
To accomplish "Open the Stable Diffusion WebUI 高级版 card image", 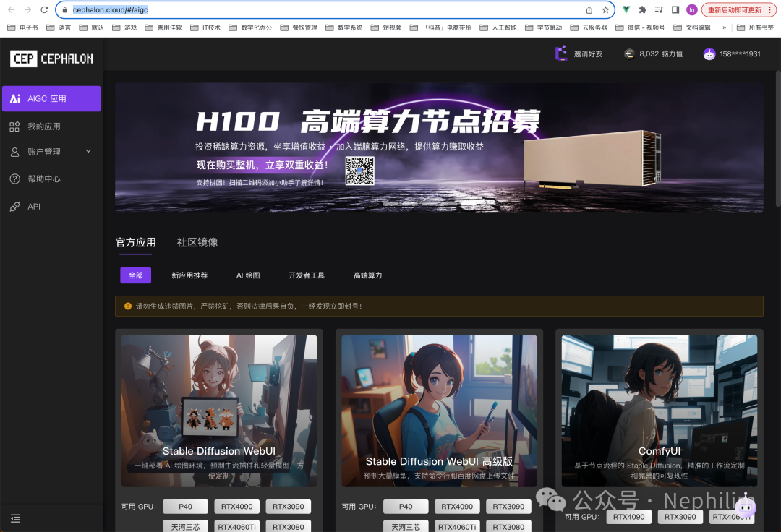I will [x=440, y=411].
